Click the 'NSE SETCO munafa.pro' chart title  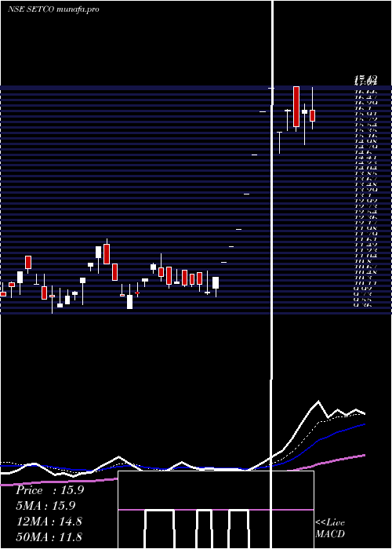click(53, 9)
